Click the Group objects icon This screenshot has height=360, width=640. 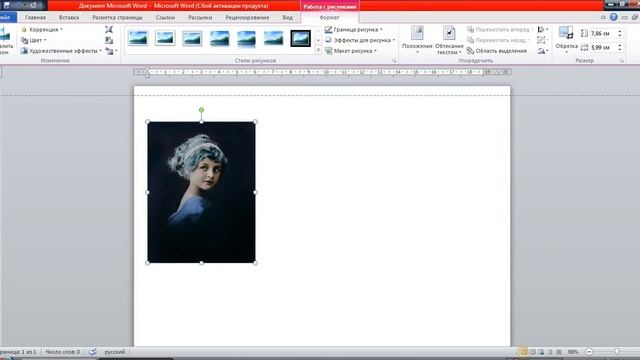541,40
